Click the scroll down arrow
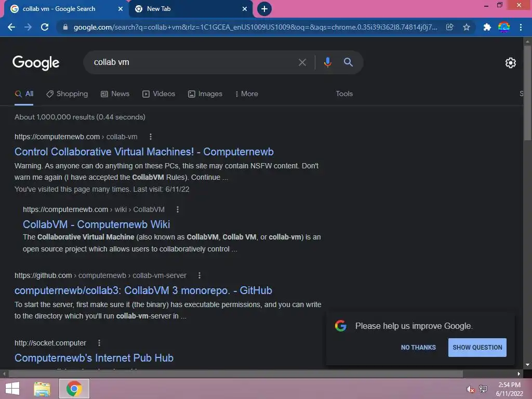Screen dimensions: 532x399 point(527,365)
